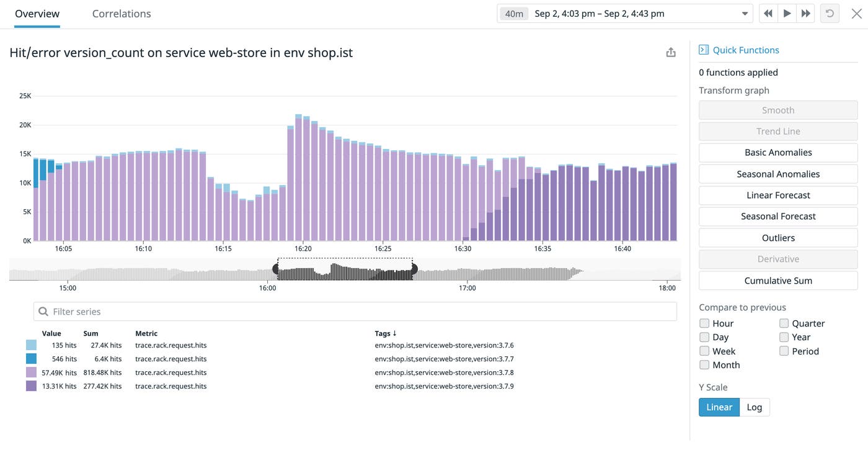Apply Basic Anomalies function
The width and height of the screenshot is (868, 450).
778,153
